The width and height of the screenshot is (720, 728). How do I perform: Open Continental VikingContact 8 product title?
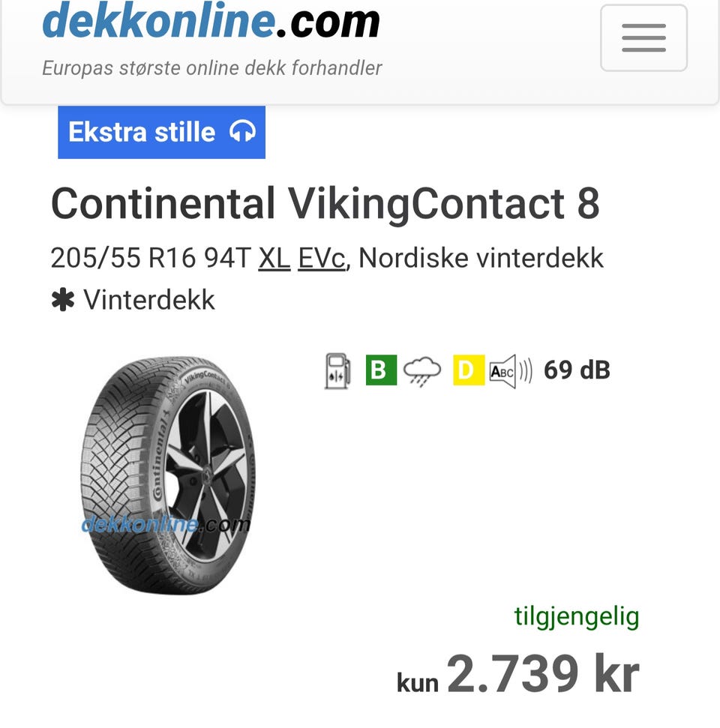325,203
